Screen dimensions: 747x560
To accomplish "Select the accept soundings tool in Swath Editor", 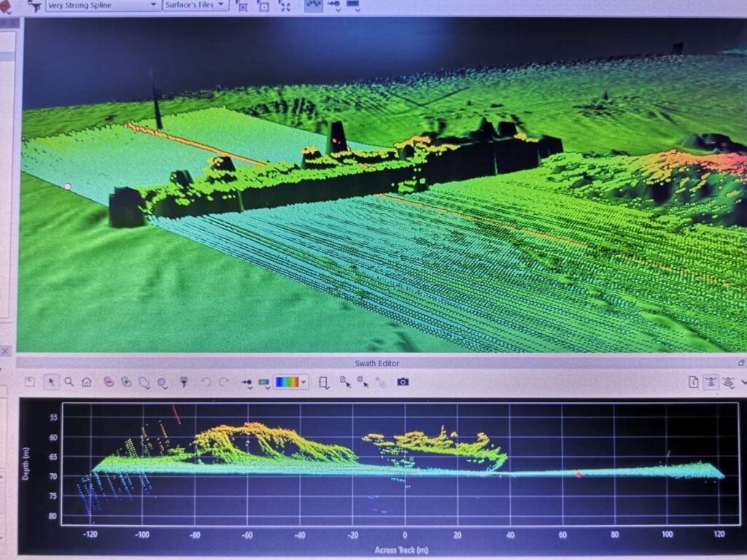I will 126,382.
